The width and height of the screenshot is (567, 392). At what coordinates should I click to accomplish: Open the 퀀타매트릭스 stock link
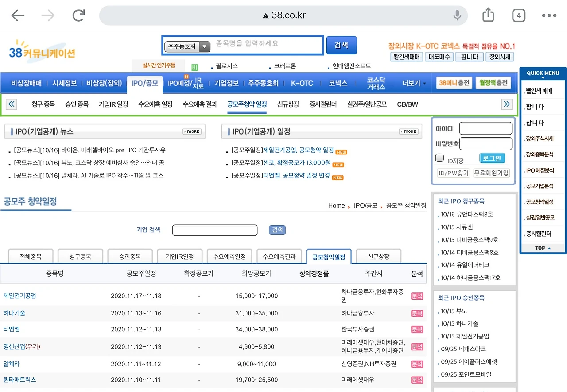[20, 380]
